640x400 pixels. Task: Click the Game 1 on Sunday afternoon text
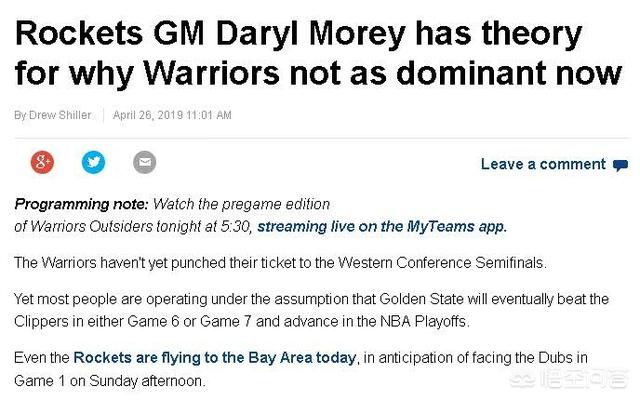pyautogui.click(x=109, y=381)
